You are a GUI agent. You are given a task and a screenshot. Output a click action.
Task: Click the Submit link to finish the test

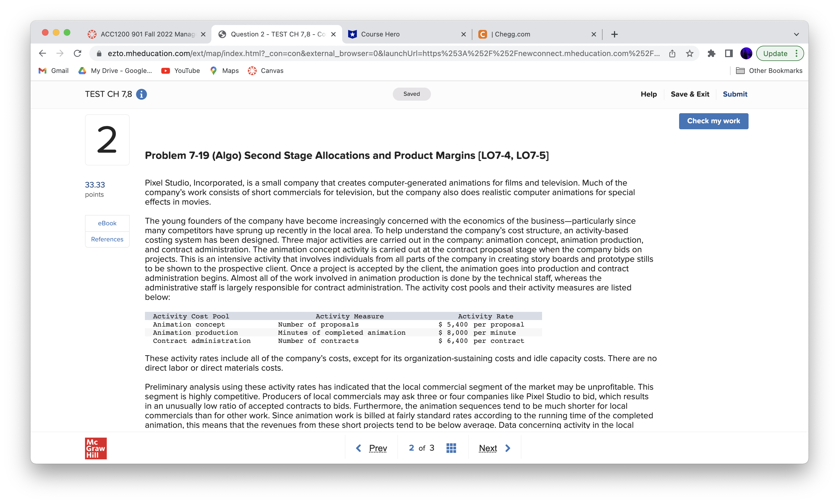pos(735,94)
